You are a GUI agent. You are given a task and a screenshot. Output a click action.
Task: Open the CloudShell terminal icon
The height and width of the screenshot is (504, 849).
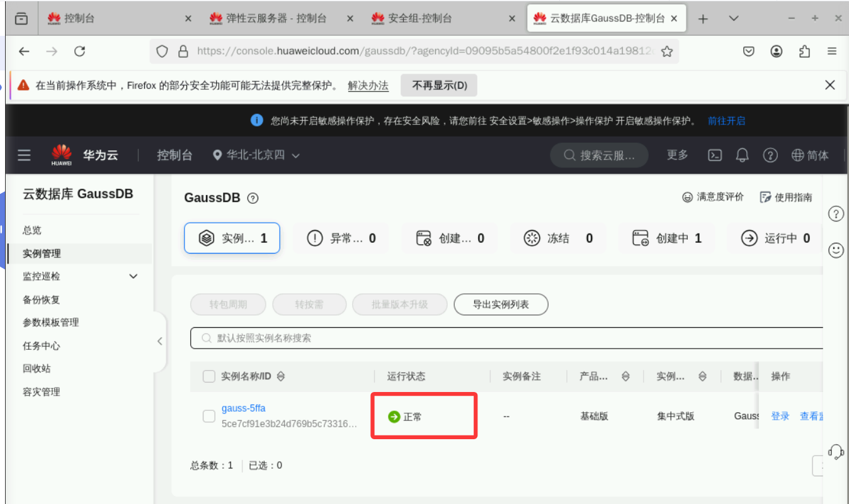(715, 155)
